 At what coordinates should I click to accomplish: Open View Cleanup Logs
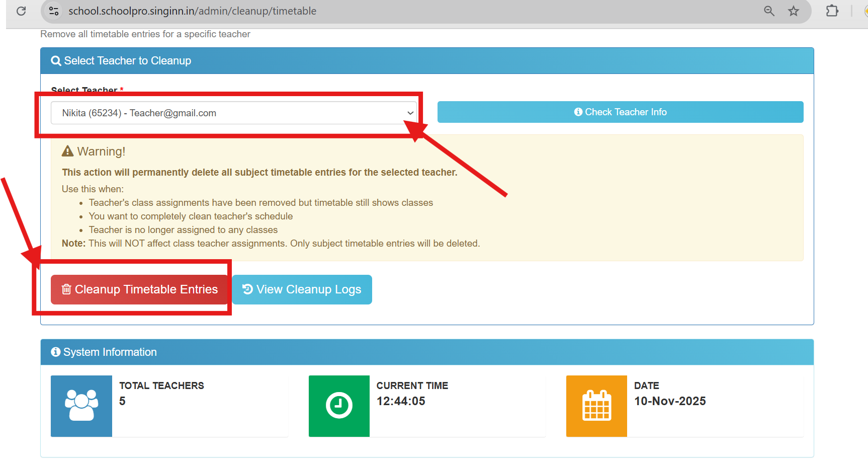point(302,289)
